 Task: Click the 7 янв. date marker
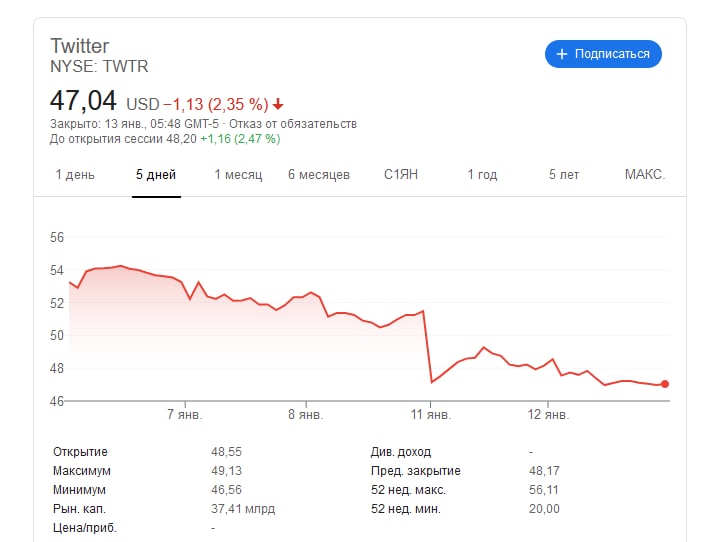[x=184, y=414]
